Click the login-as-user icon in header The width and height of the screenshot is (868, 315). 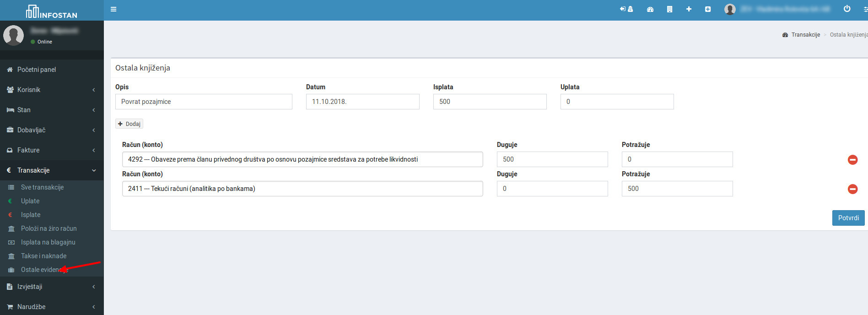coord(626,9)
